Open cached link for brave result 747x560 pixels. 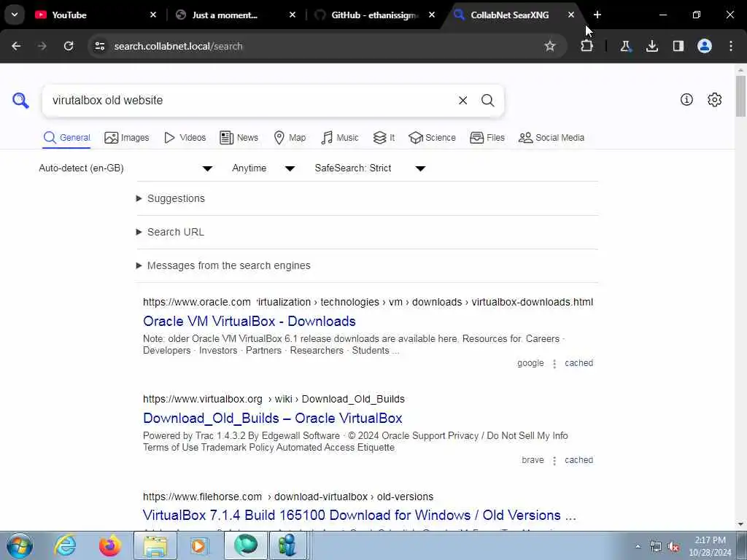[x=578, y=461]
